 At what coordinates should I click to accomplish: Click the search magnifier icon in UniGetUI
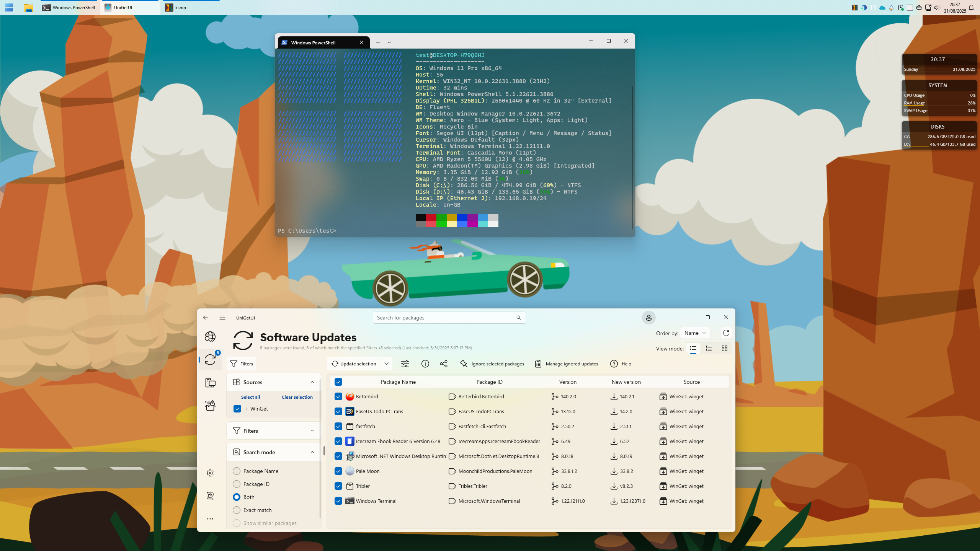[x=518, y=318]
